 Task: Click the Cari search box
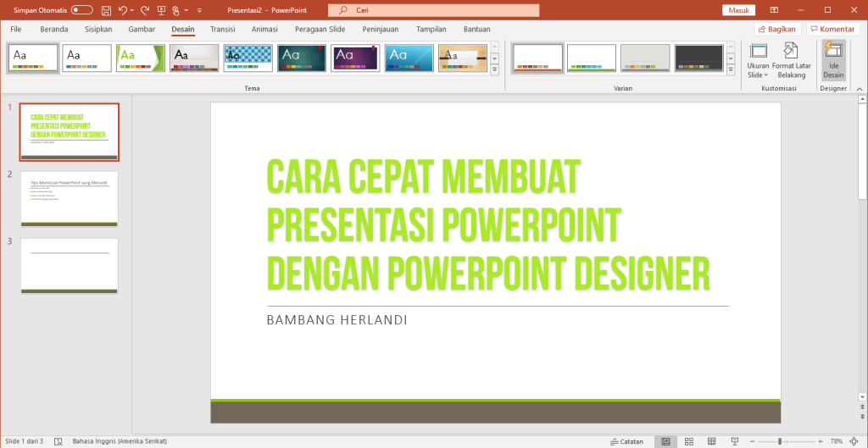433,10
